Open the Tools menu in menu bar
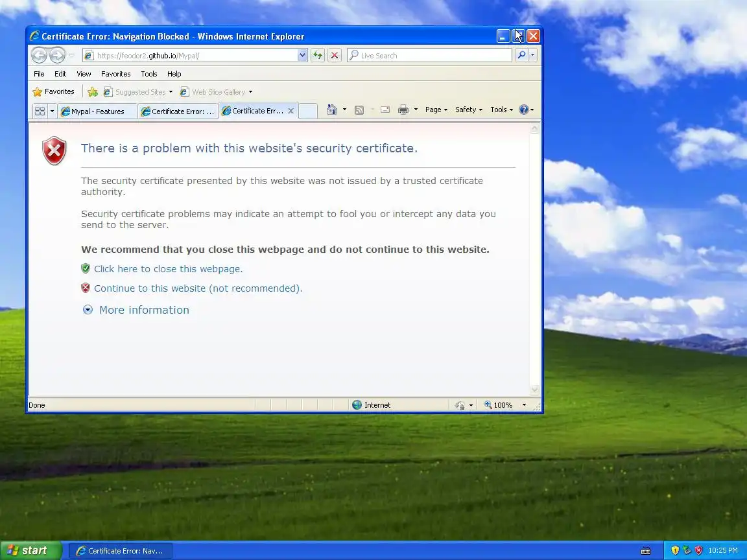 coord(149,74)
